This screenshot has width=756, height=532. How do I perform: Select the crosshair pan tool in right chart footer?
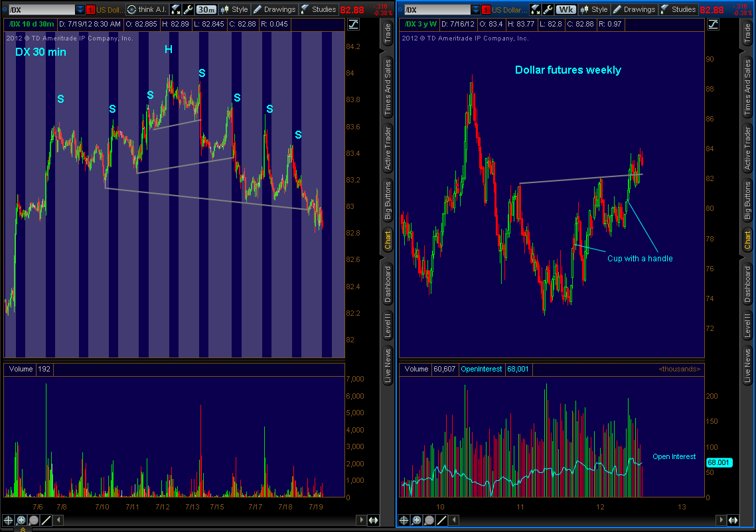404,521
